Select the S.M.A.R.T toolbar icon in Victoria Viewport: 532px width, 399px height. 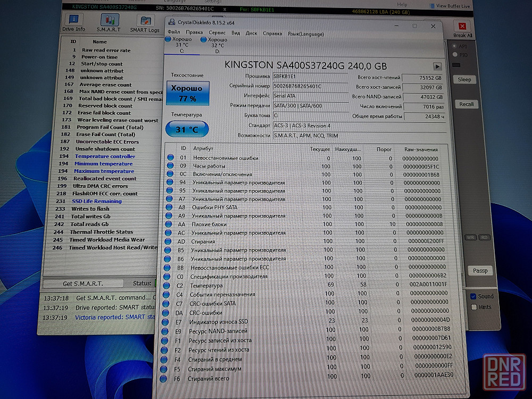(x=109, y=23)
